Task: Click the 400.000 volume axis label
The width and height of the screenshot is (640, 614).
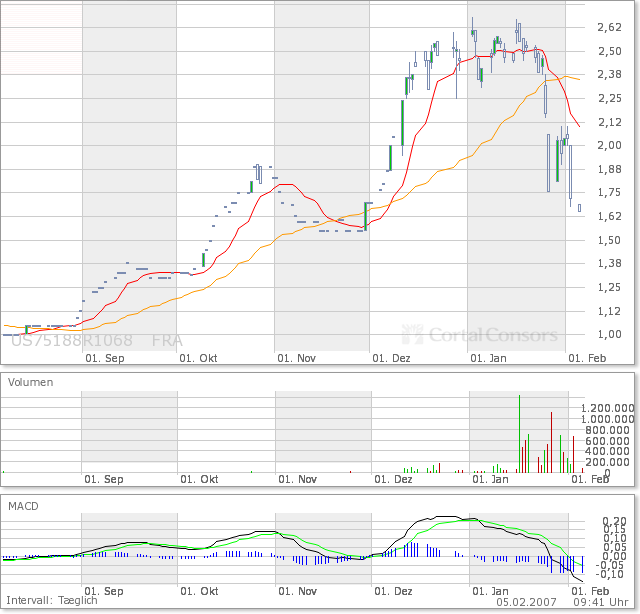Action: [x=607, y=451]
